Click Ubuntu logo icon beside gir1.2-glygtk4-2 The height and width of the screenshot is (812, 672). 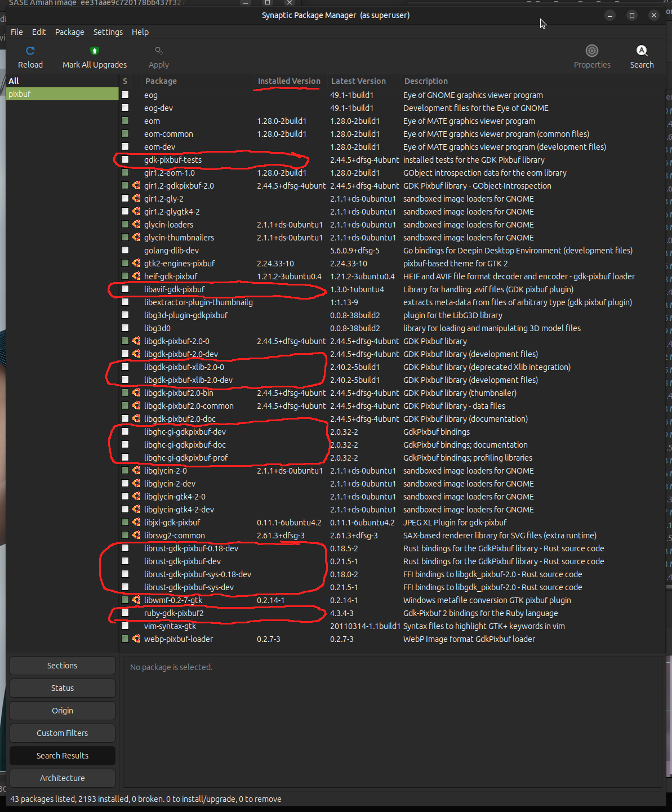pyautogui.click(x=136, y=211)
